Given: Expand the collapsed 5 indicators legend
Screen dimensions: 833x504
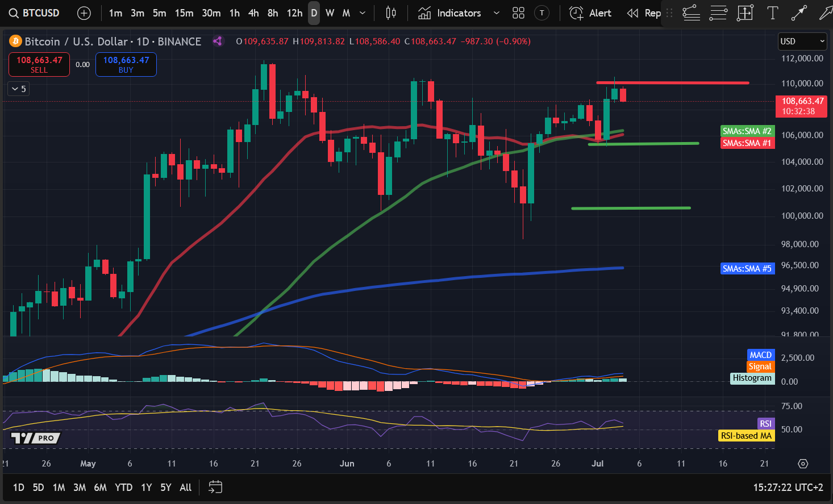Looking at the screenshot, I should click(x=18, y=89).
